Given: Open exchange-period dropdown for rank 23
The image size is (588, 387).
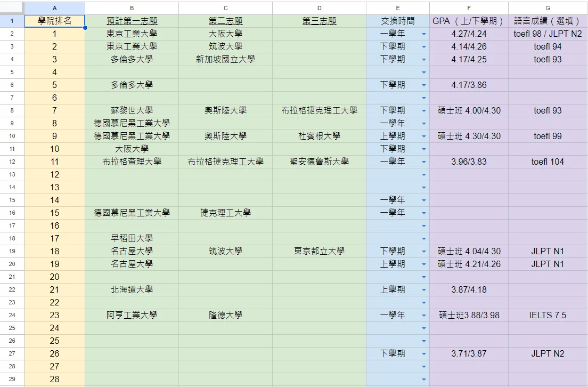Looking at the screenshot, I should [424, 316].
